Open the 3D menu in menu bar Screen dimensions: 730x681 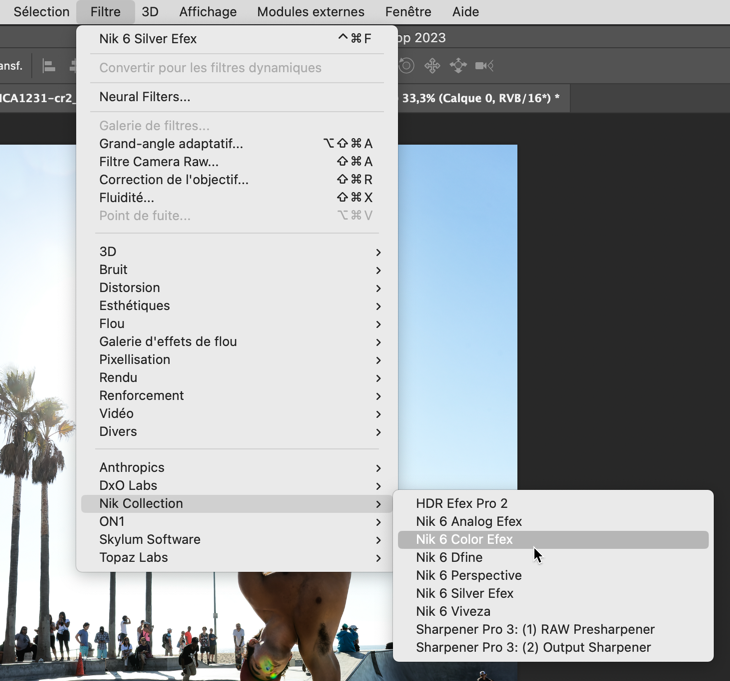coord(150,12)
